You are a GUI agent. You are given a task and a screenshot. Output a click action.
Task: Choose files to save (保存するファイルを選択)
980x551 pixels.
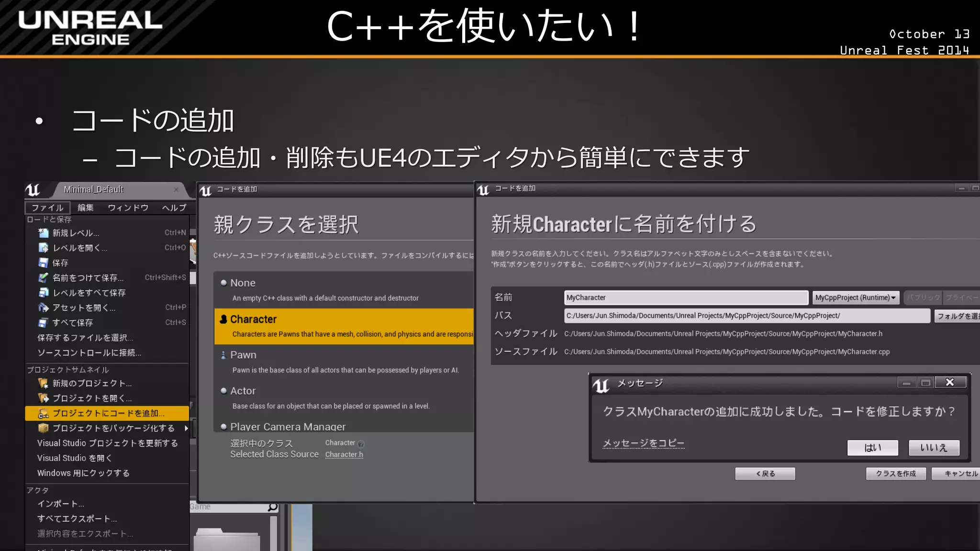click(107, 338)
